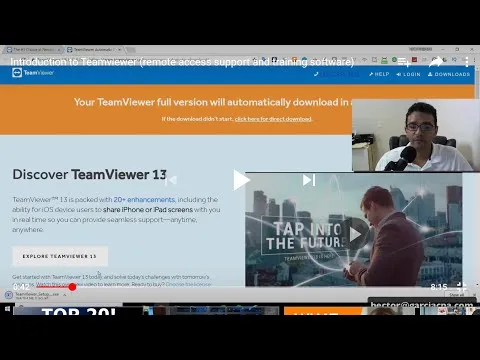Click the phone icon in the TeamViewer header
Screen dimensions: 480x360
pyautogui.click(x=316, y=74)
